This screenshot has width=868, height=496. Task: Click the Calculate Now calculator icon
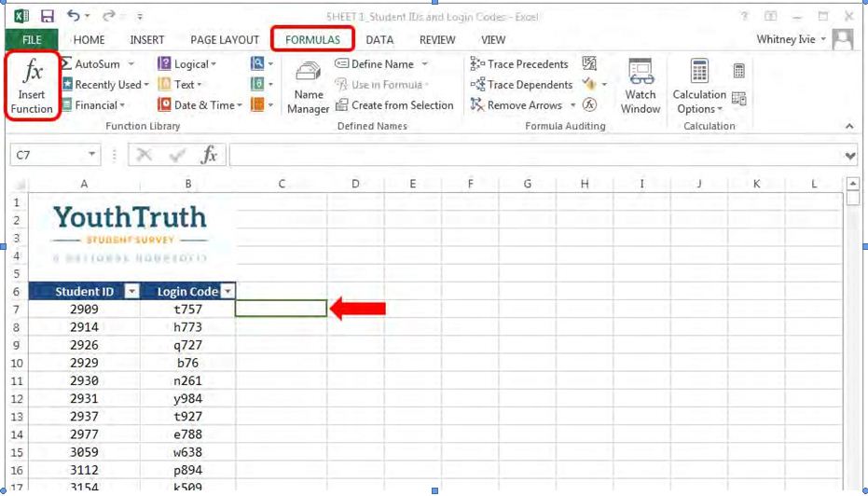738,70
